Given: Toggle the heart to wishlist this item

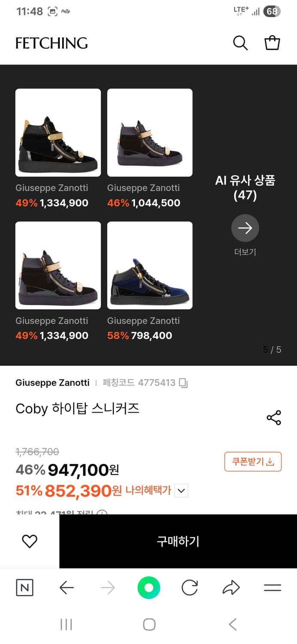Looking at the screenshot, I should pyautogui.click(x=29, y=541).
